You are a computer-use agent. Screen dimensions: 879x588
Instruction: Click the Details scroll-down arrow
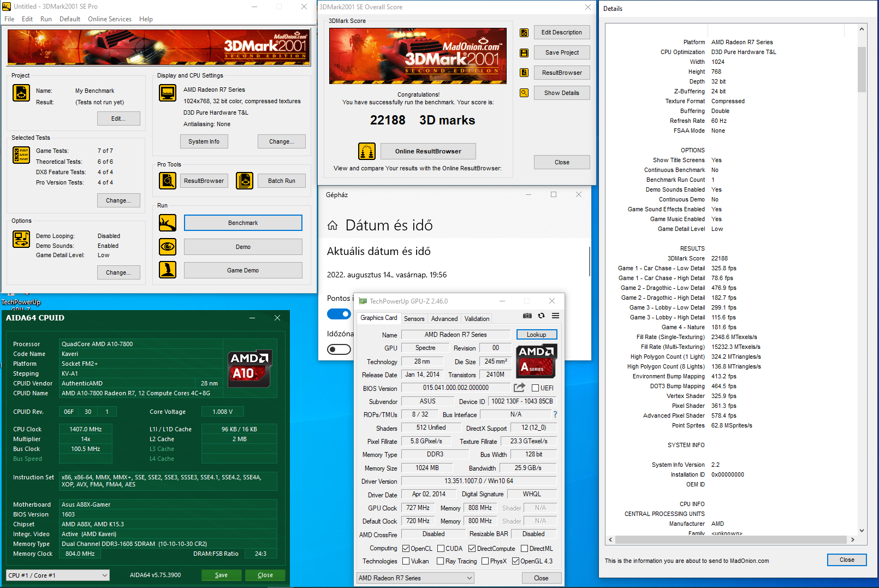[862, 530]
